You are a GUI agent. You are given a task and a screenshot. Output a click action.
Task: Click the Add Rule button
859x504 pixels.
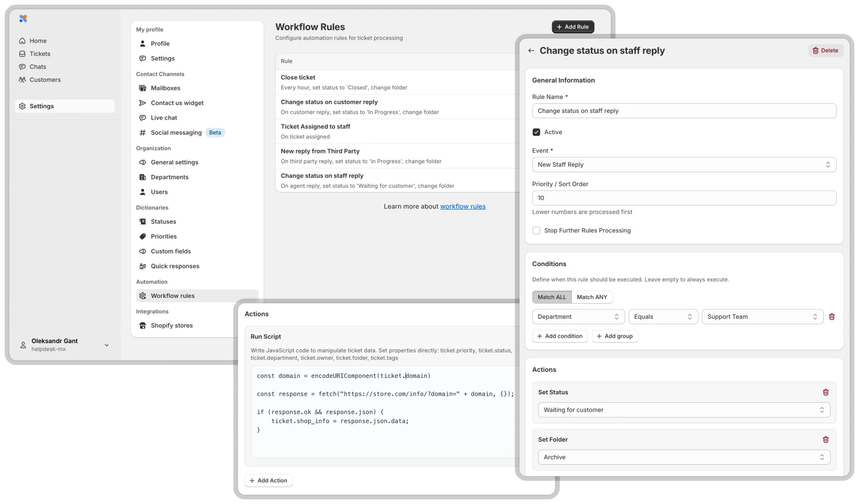[x=573, y=27]
